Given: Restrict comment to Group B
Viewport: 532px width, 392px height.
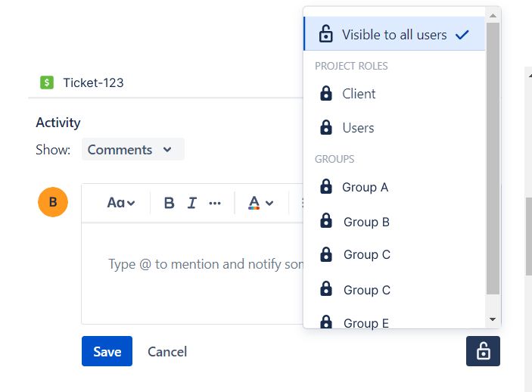Looking at the screenshot, I should (394, 222).
